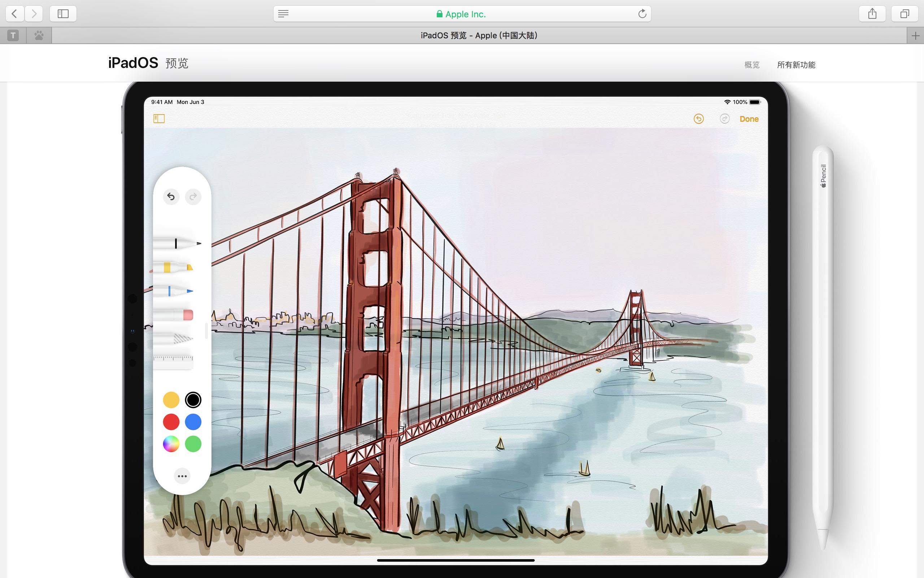Switch to pinned tab with paw icon
This screenshot has width=924, height=578.
tap(39, 35)
